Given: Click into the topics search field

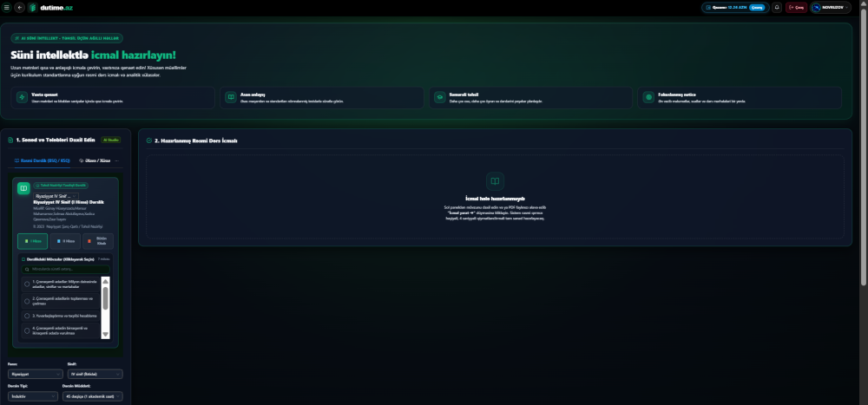Looking at the screenshot, I should click(65, 270).
